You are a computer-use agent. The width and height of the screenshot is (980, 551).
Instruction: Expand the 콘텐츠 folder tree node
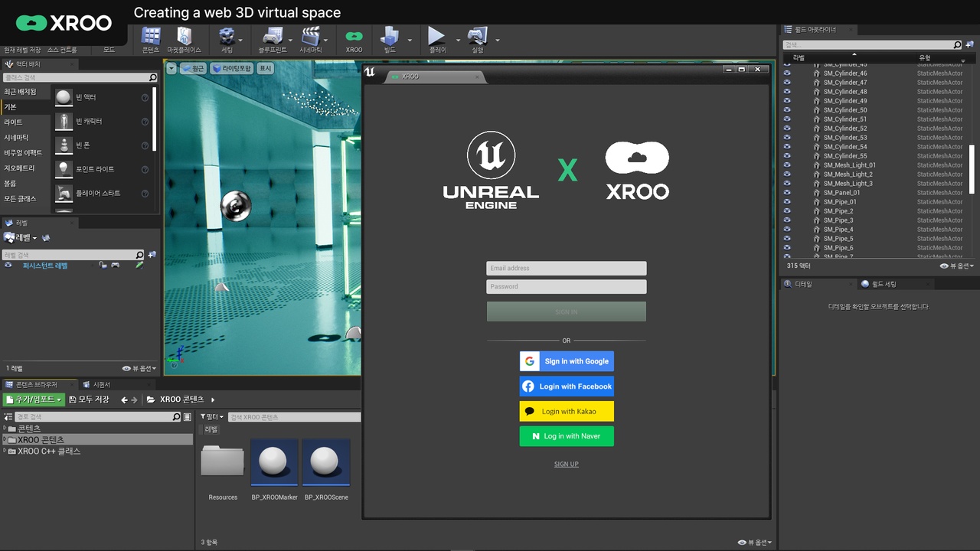5,429
